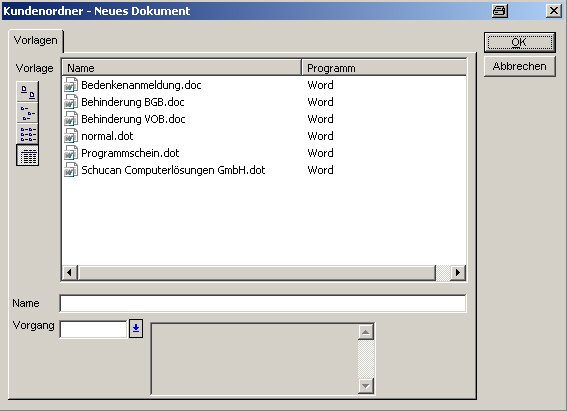Focus the Name input field

(x=263, y=304)
